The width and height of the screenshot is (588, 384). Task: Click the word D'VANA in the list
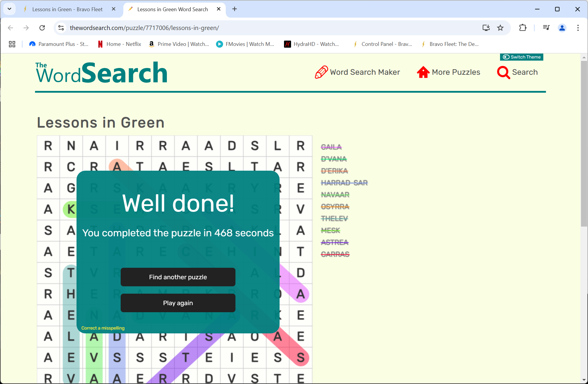(x=334, y=159)
